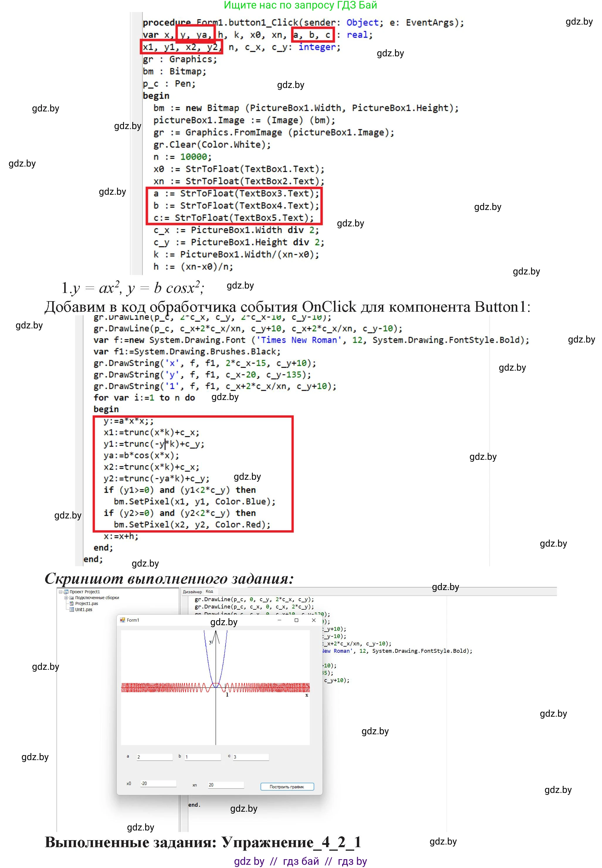Switch to the Дизайнер tab
Screen dimensions: 602x868
pos(192,592)
